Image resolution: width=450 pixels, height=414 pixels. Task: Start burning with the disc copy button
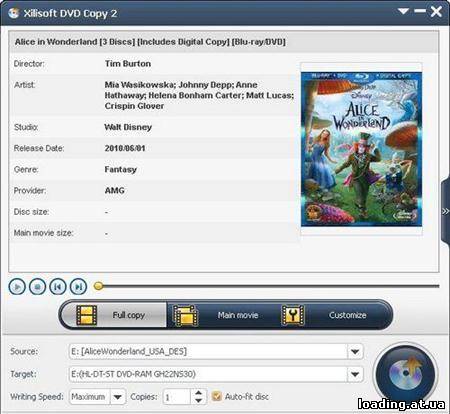(405, 373)
